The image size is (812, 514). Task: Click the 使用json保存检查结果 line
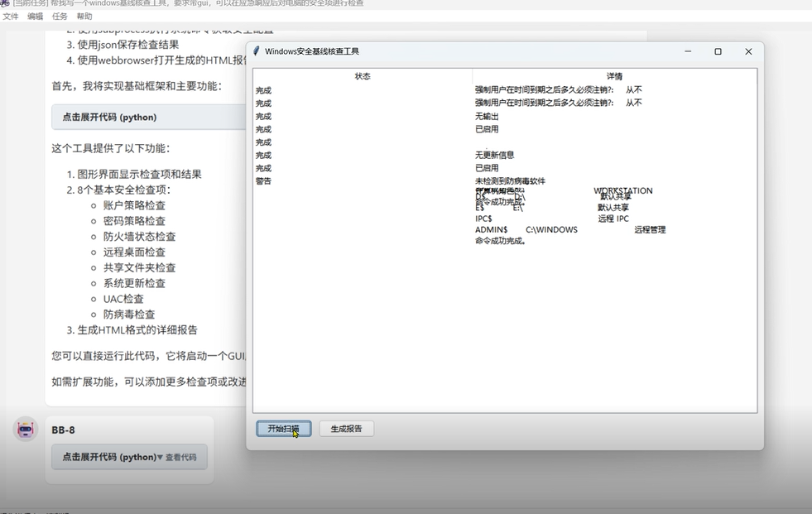click(128, 45)
